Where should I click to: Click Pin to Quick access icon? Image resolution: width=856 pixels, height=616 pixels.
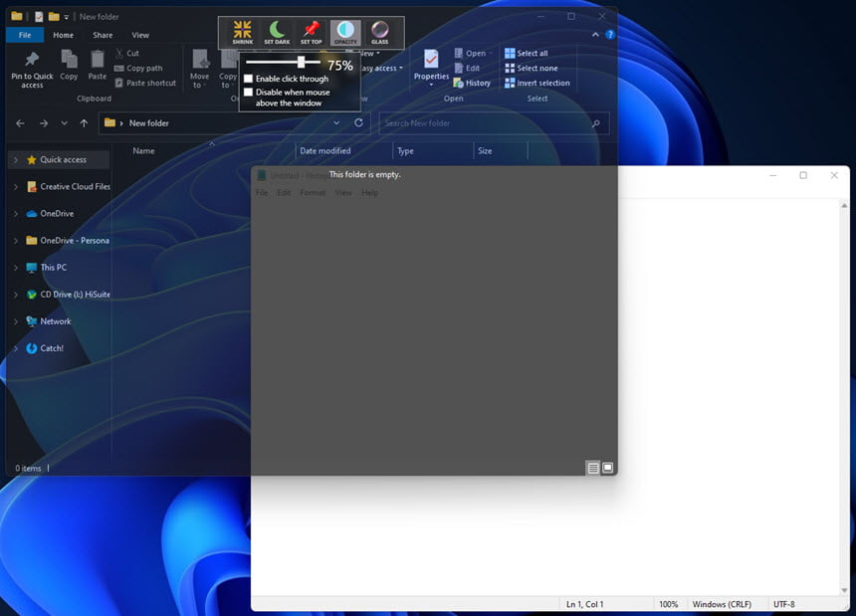pos(32,70)
